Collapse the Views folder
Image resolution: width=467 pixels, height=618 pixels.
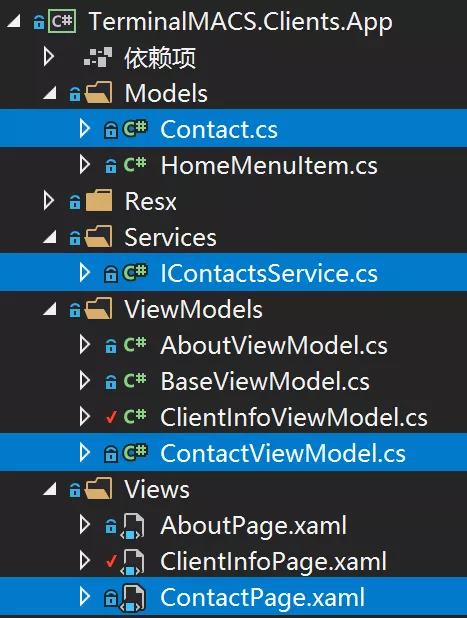tap(50, 489)
